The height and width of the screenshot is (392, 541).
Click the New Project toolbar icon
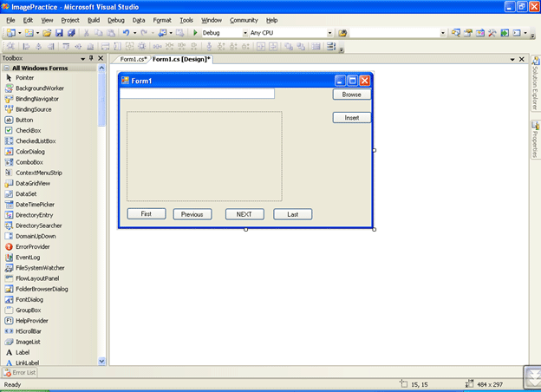click(11, 33)
